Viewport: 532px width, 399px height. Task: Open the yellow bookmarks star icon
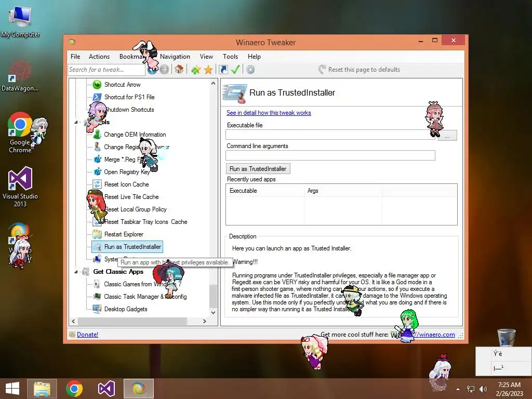pyautogui.click(x=208, y=70)
